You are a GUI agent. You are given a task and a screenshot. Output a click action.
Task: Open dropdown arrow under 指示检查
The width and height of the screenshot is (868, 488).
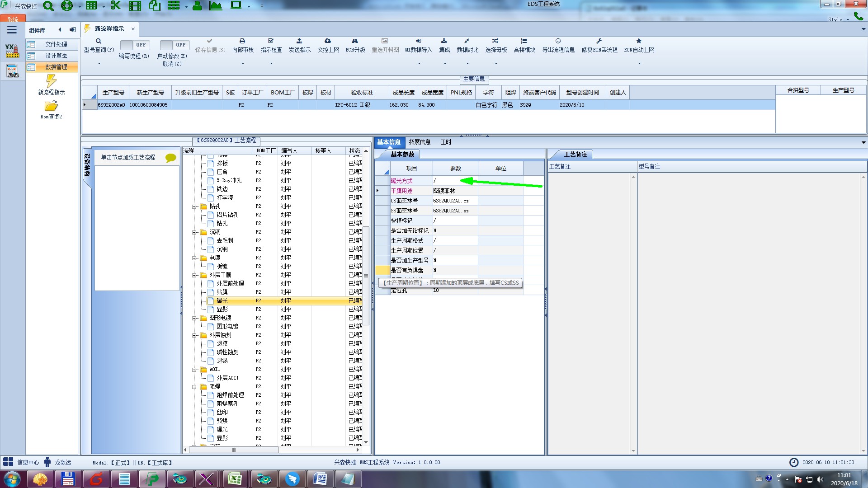pos(271,64)
